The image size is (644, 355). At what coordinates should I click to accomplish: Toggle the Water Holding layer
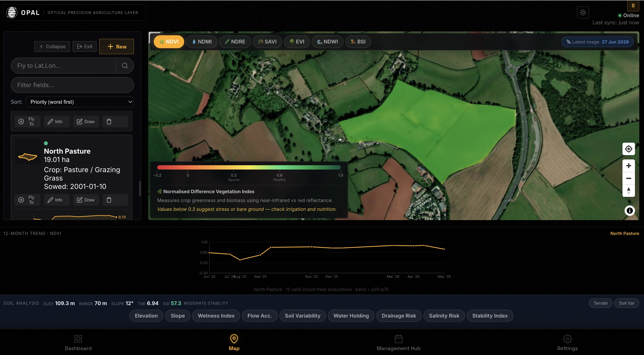click(351, 316)
